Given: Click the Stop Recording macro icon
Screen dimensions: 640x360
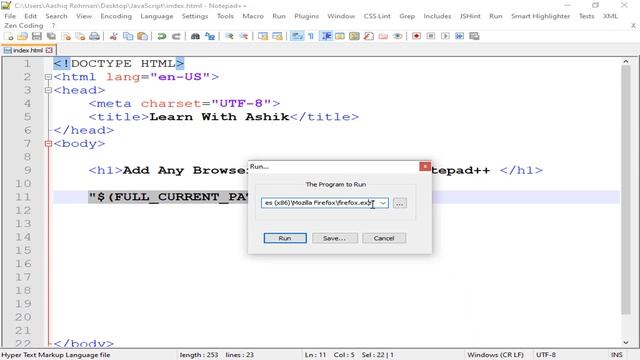Looking at the screenshot, I should (431, 36).
